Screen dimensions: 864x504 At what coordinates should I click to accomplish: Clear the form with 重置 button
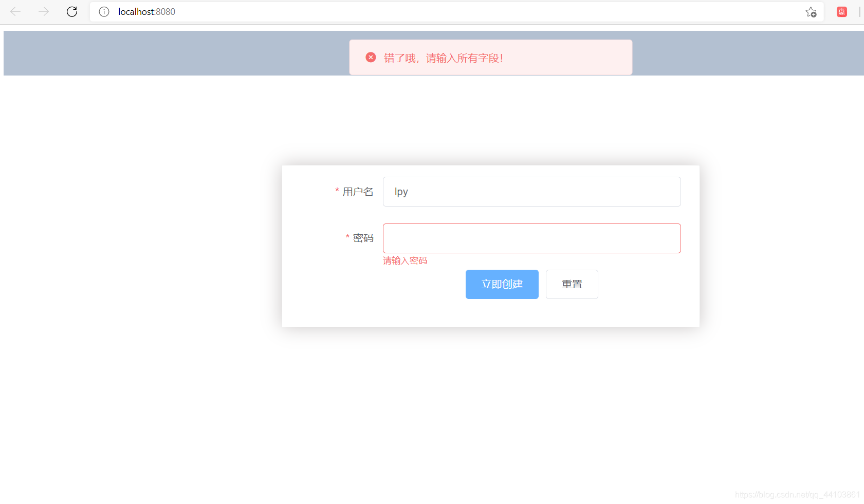572,284
